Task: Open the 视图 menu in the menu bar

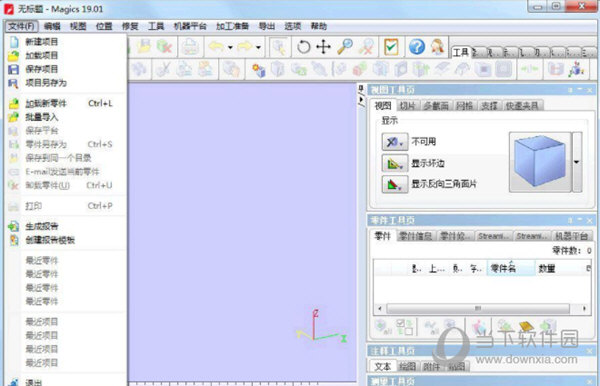Action: click(x=78, y=26)
